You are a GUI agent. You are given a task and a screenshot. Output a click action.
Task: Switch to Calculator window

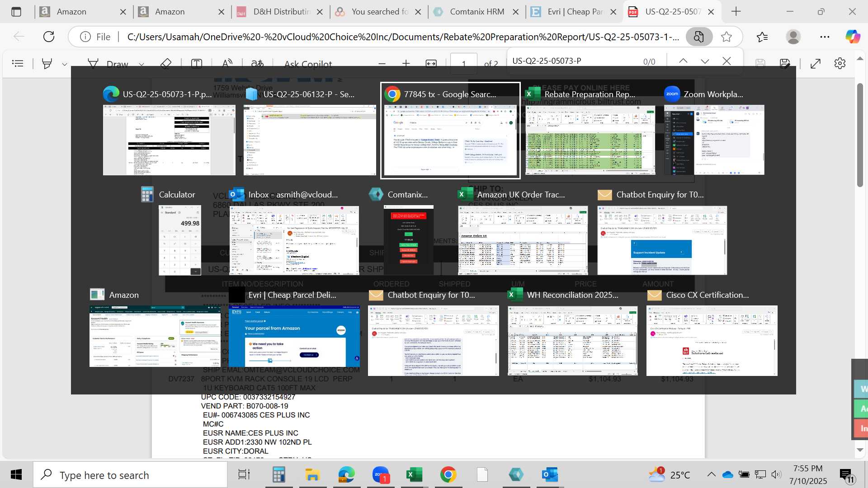(180, 240)
